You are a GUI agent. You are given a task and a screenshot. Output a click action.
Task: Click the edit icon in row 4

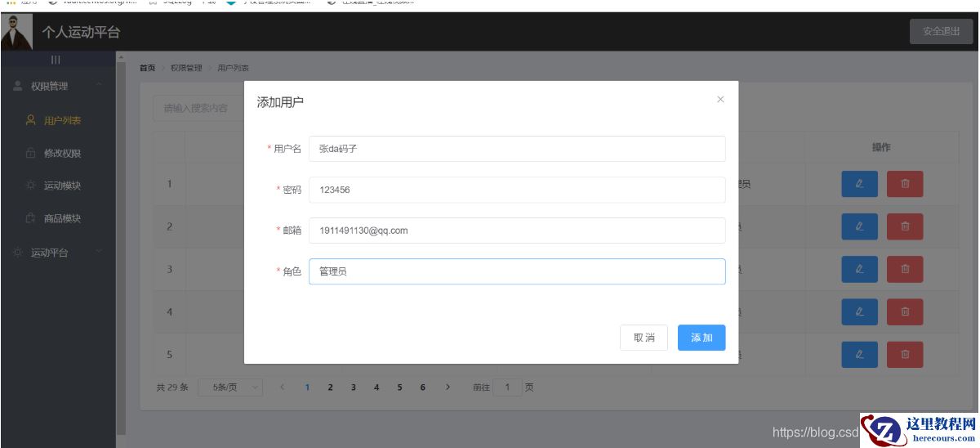point(859,311)
